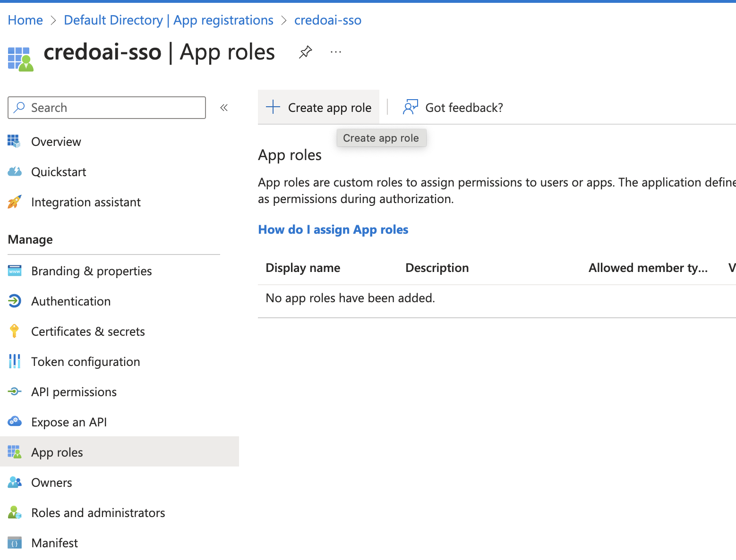The width and height of the screenshot is (736, 560).
Task: Click the Description column header
Action: [x=437, y=268]
